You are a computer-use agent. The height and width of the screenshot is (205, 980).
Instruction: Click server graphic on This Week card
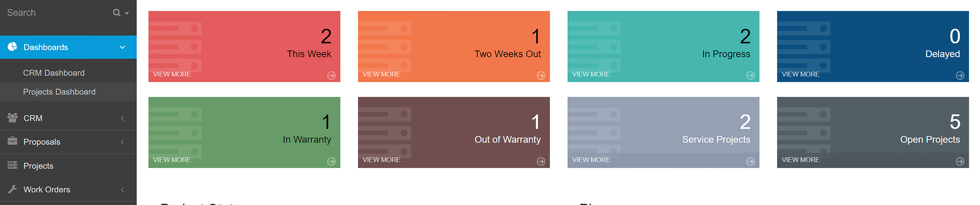click(175, 47)
